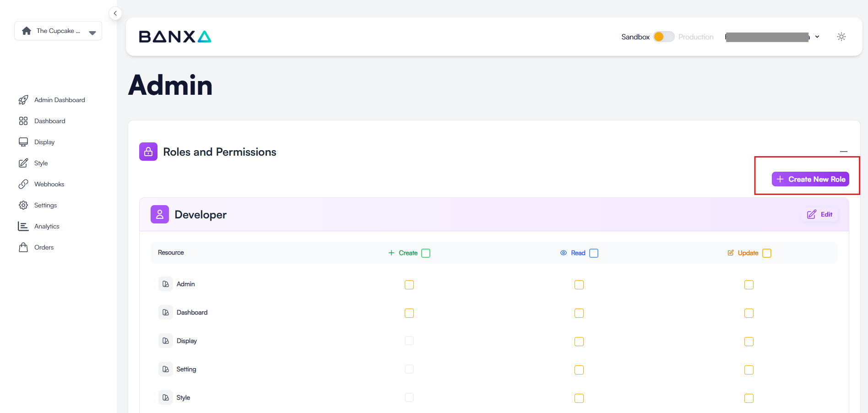Click the Setting resource icon
868x413 pixels.
coord(166,369)
